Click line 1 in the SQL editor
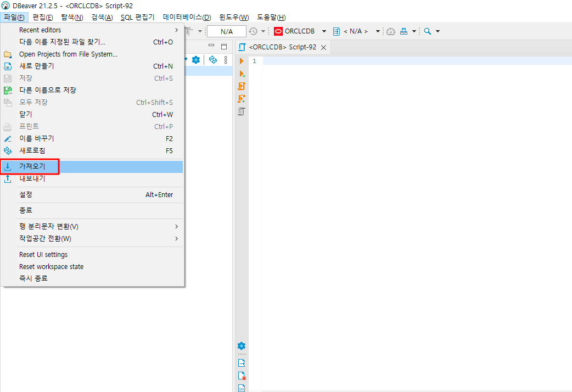This screenshot has width=572, height=392. 417,61
